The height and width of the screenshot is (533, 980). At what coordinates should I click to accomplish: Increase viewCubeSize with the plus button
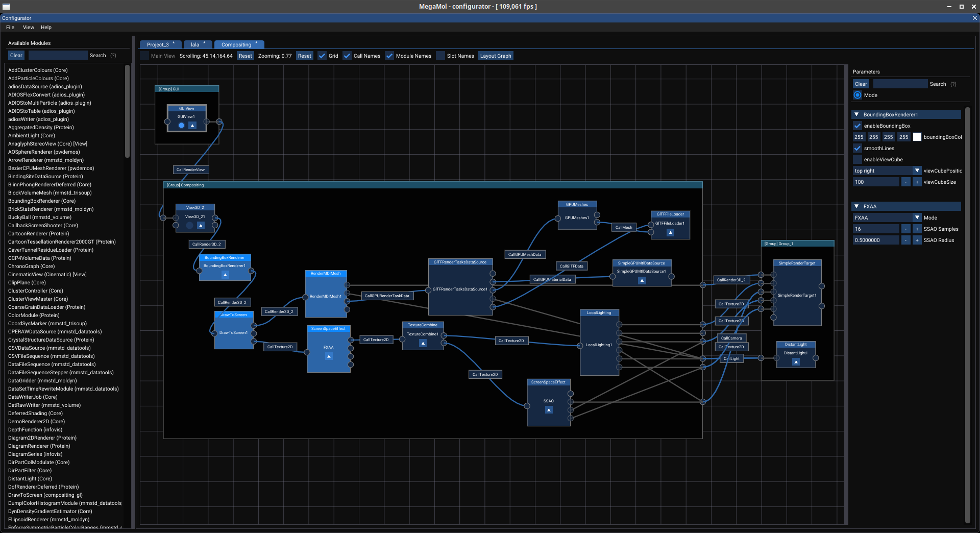tap(917, 182)
